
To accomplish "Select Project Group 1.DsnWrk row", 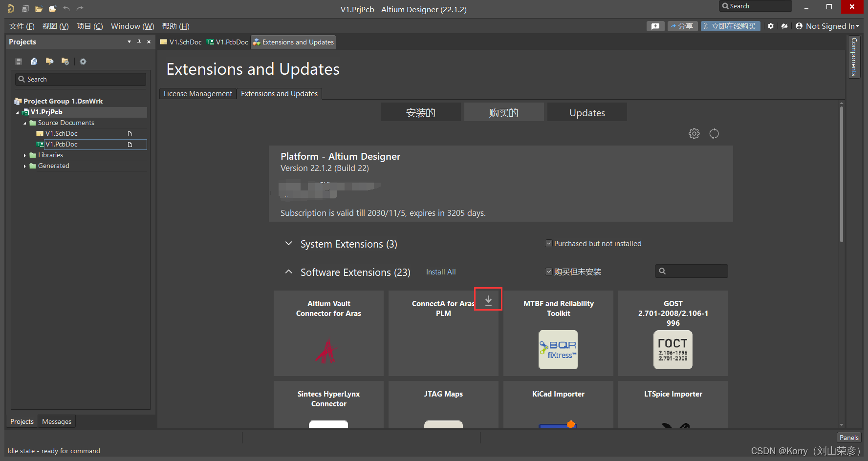I will 63,102.
